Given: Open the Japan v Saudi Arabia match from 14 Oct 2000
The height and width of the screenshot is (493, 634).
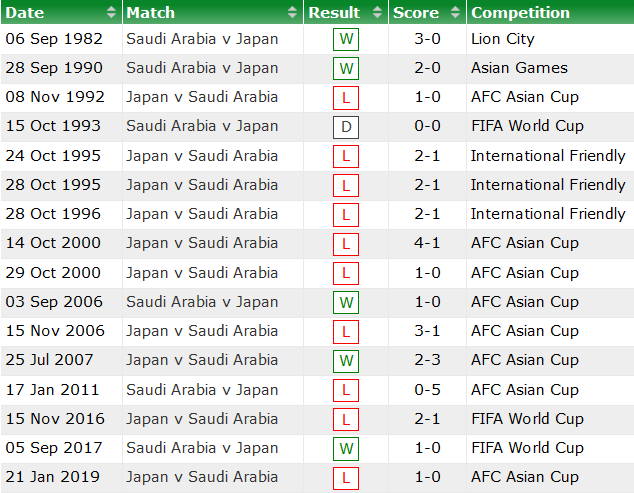Looking at the screenshot, I should coord(202,243).
